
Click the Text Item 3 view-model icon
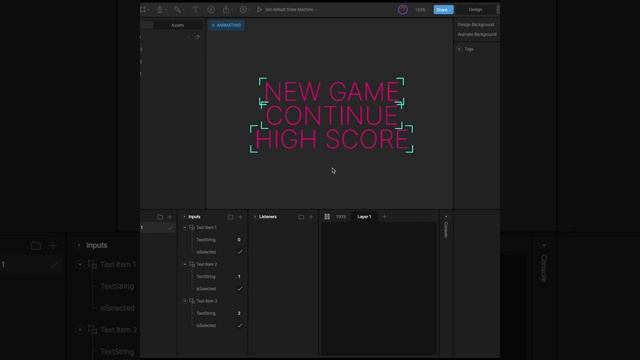(x=192, y=301)
